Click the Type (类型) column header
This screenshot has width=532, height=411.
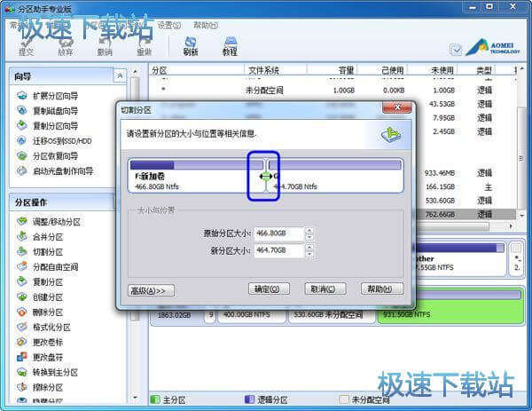point(476,70)
